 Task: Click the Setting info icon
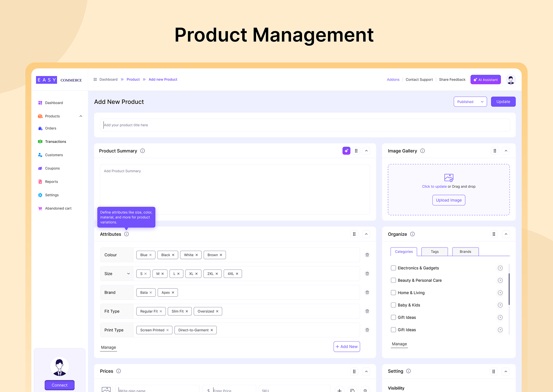409,371
